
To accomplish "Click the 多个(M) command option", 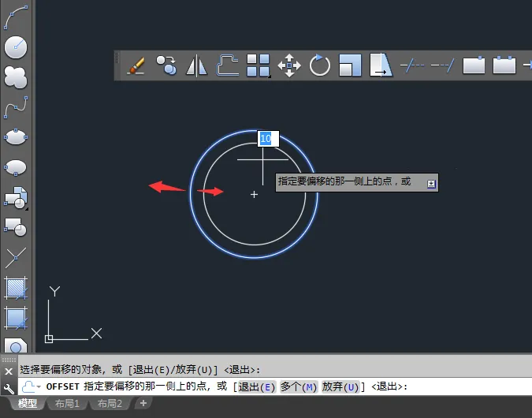I will coord(298,387).
